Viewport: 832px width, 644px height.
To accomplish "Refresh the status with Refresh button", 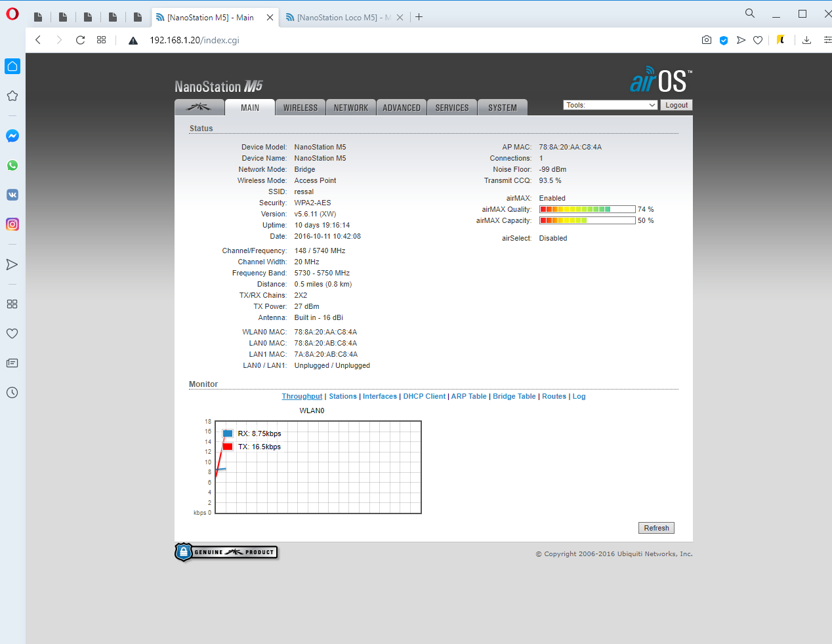I will click(x=656, y=528).
